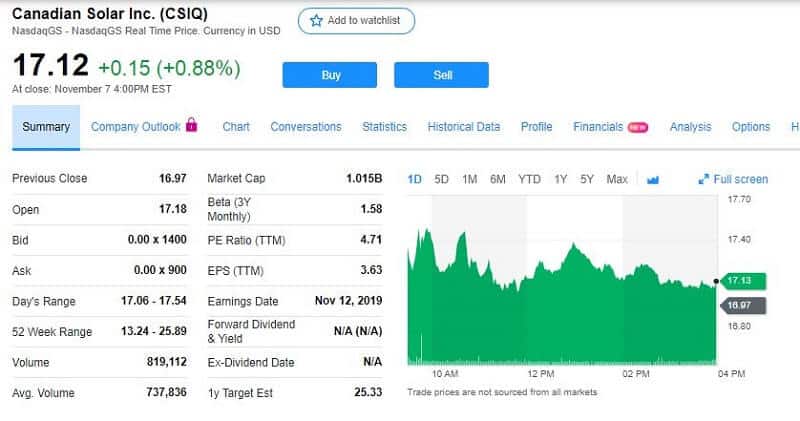The height and width of the screenshot is (421, 800).
Task: Click the 17.13 current price marker
Action: point(743,281)
